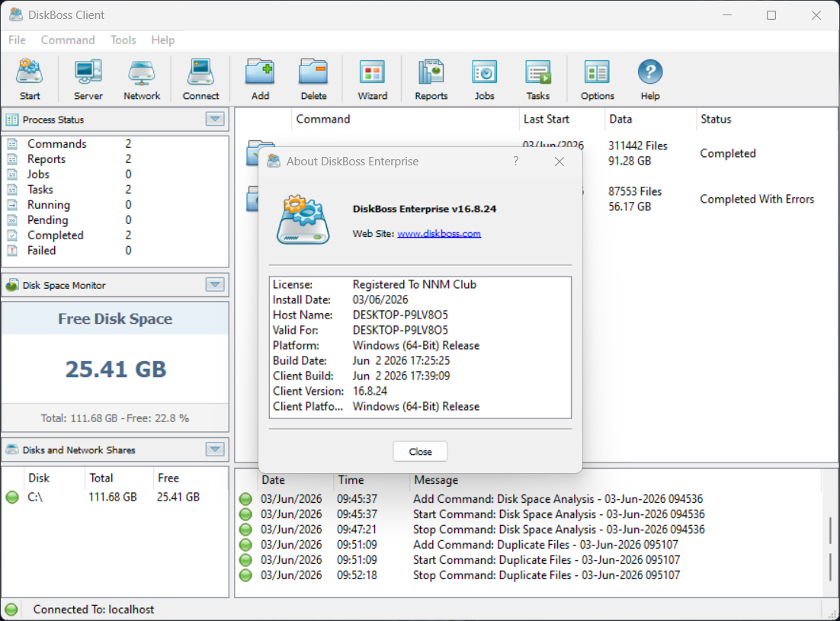Screen dimensions: 840x621
Task: Click 'Total: 111.68 GB - Free: 22.8 %' text
Action: (x=114, y=418)
